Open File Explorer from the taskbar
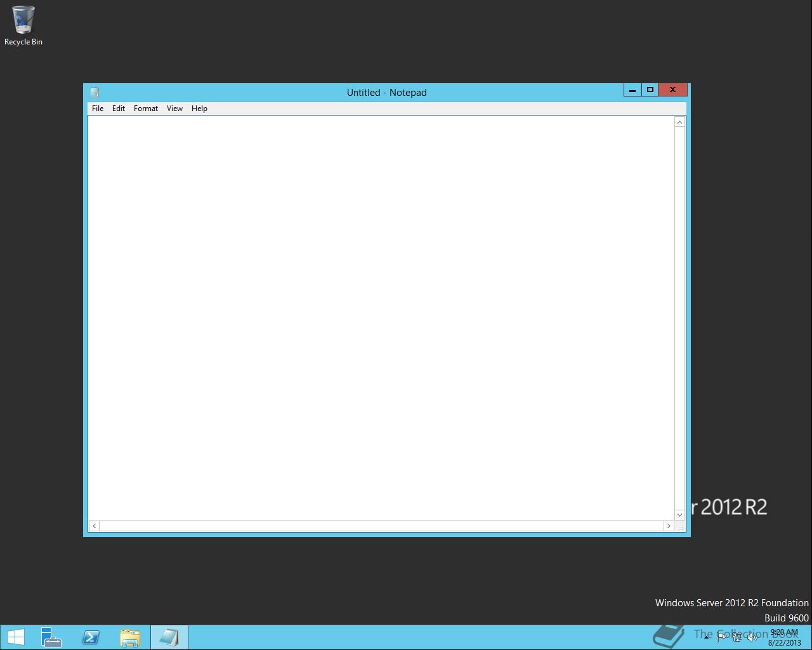The image size is (812, 650). [x=130, y=637]
